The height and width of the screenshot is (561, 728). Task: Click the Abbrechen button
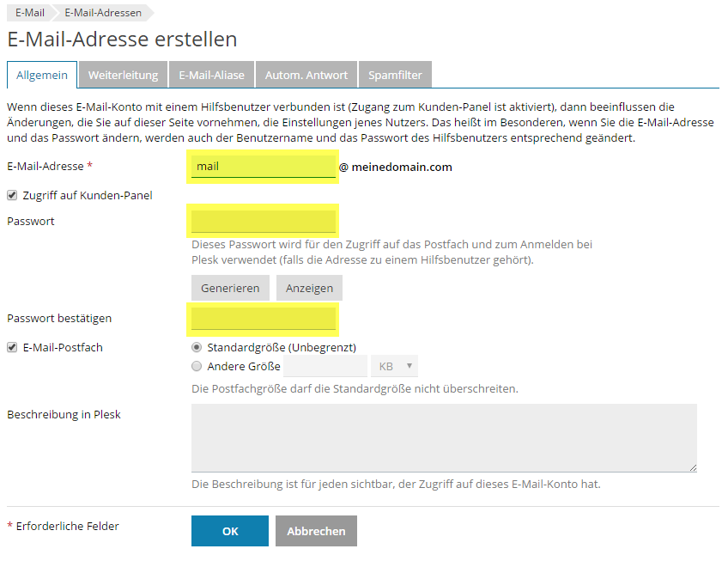pyautogui.click(x=316, y=531)
